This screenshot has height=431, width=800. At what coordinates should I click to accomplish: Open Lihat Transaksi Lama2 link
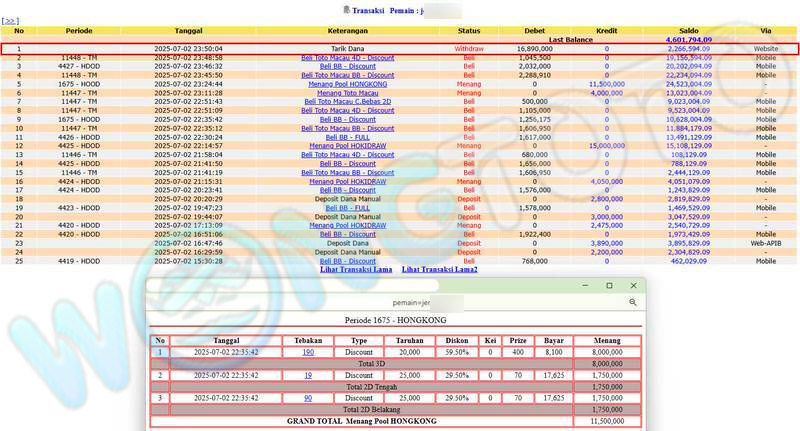[x=439, y=270]
